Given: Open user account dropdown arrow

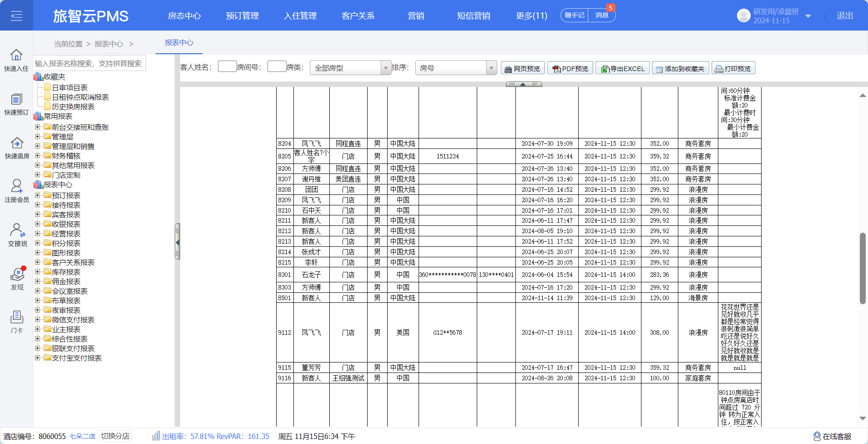Looking at the screenshot, I should tap(808, 16).
